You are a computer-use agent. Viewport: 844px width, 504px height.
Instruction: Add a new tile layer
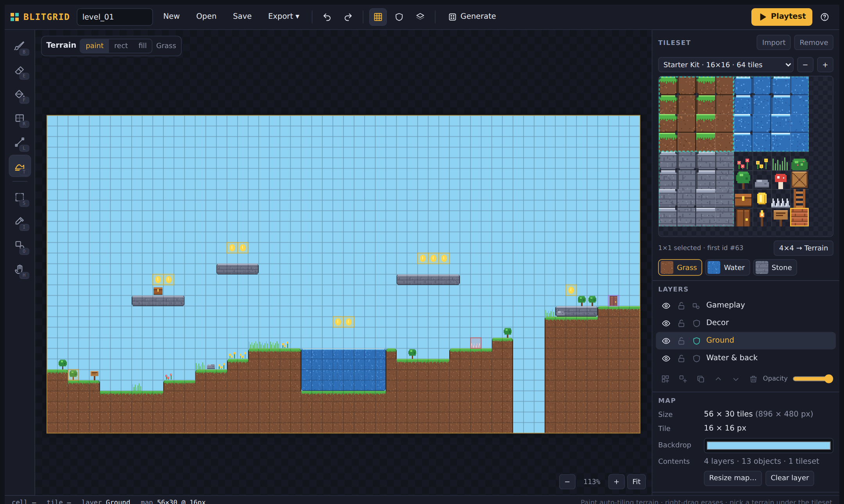point(665,379)
